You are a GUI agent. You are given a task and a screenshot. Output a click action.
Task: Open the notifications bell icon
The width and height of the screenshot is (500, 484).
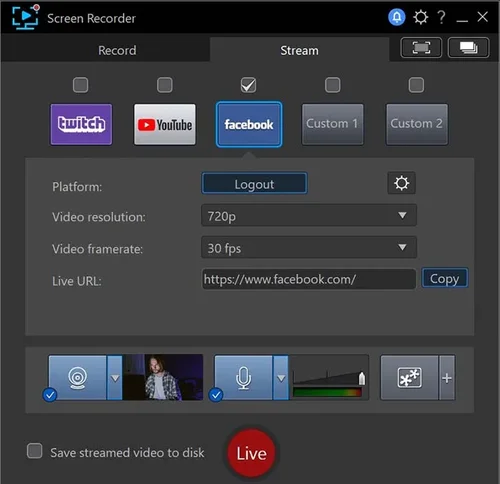click(x=397, y=17)
